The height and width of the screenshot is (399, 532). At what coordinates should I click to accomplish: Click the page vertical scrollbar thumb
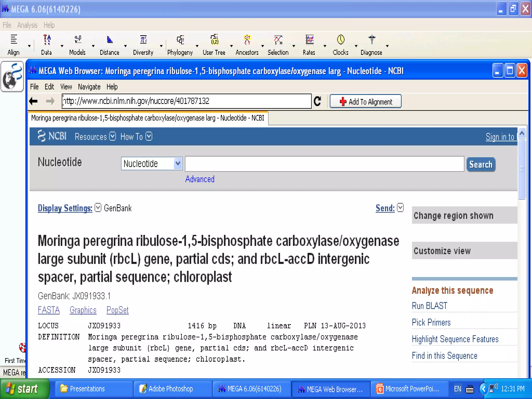pos(522,169)
